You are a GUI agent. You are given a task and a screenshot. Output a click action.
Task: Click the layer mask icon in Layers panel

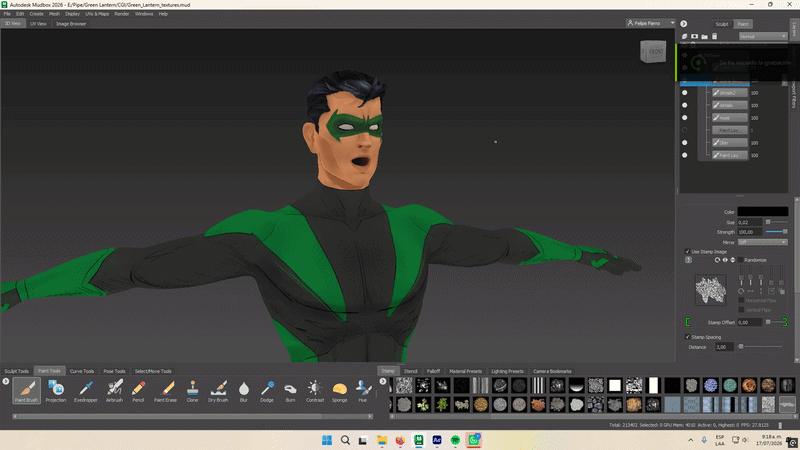694,36
